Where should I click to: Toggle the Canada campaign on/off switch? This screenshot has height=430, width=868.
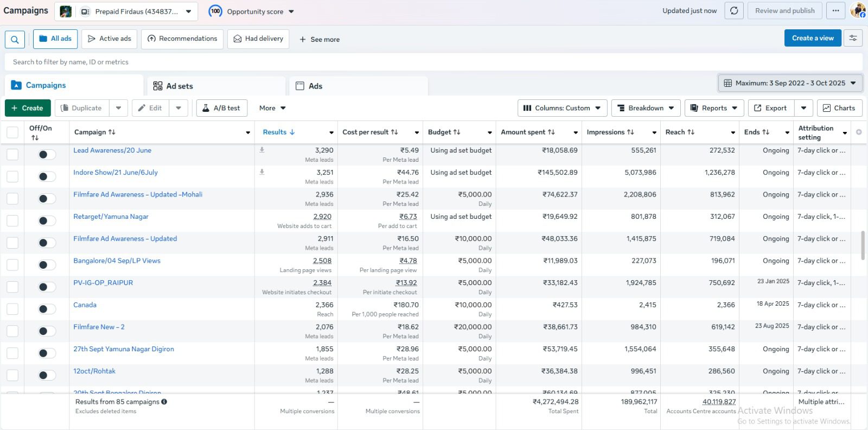click(x=47, y=309)
